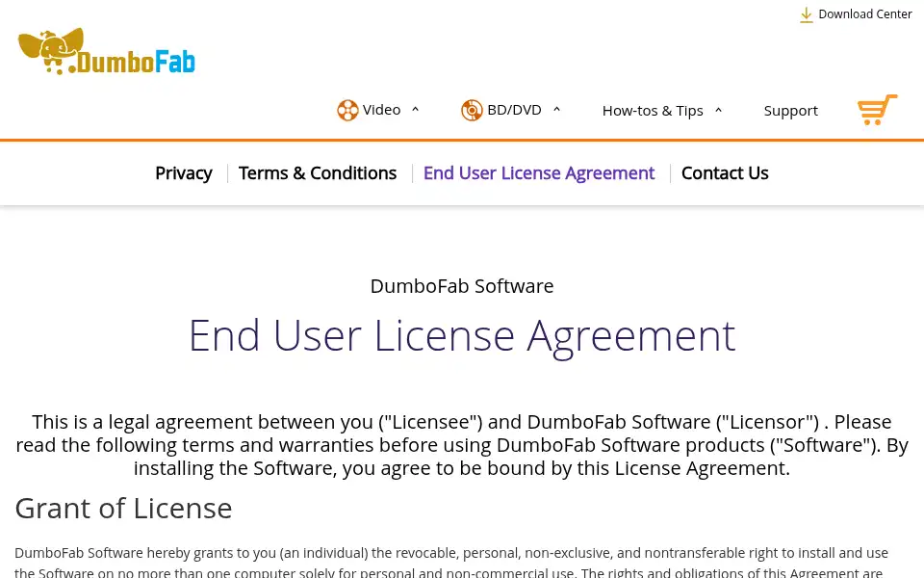This screenshot has height=578, width=924.
Task: Click the large End User License Agreement heading
Action: (x=462, y=336)
